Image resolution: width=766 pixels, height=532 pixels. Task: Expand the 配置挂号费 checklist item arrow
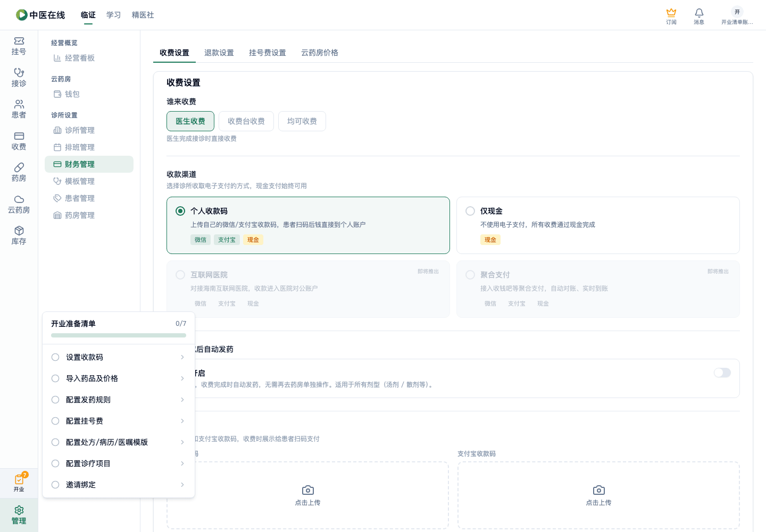coord(182,421)
